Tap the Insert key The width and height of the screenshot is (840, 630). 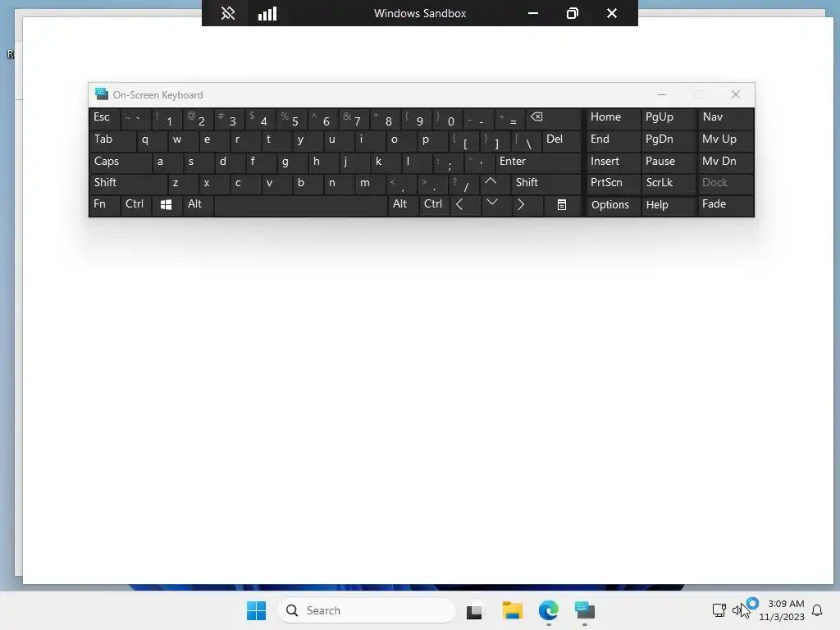tap(613, 162)
